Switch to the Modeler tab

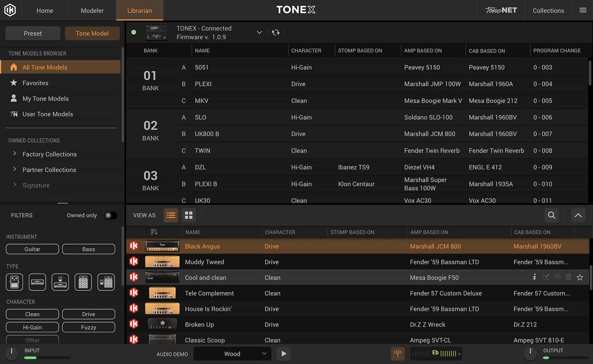92,10
